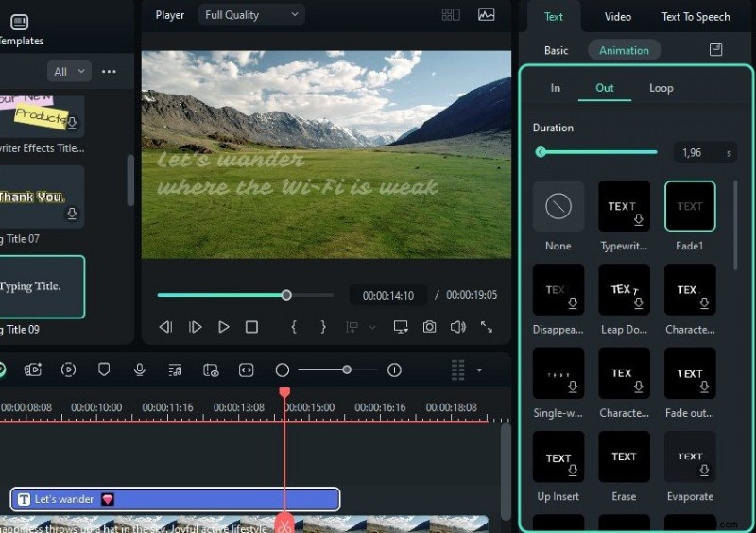Step forward one frame

195,327
